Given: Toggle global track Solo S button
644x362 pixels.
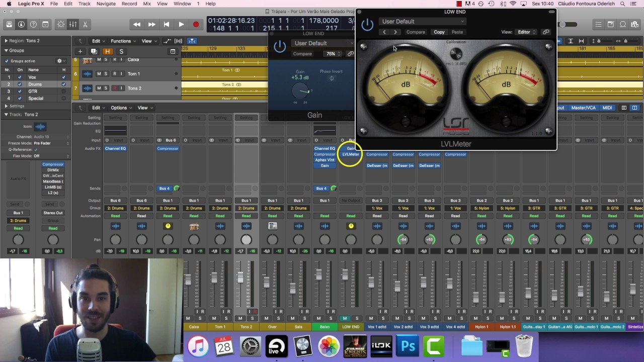Looking at the screenshot, I should click(121, 51).
